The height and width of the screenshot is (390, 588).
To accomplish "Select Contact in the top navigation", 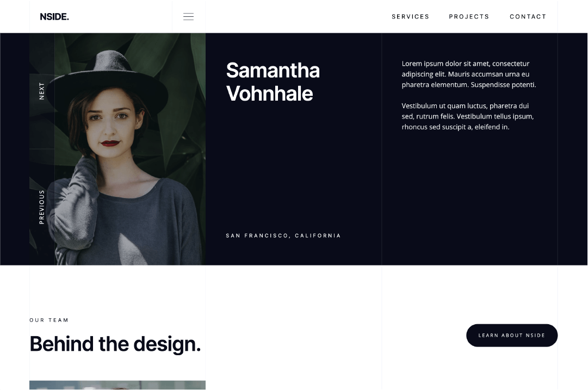I will tap(528, 16).
